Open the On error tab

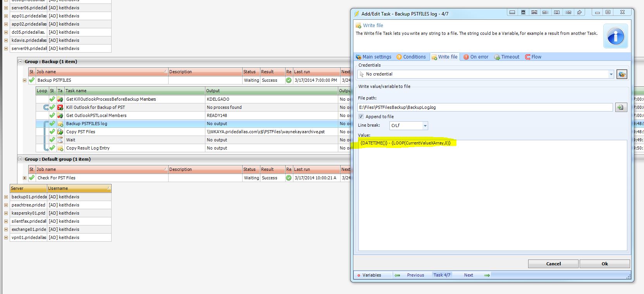click(x=476, y=57)
